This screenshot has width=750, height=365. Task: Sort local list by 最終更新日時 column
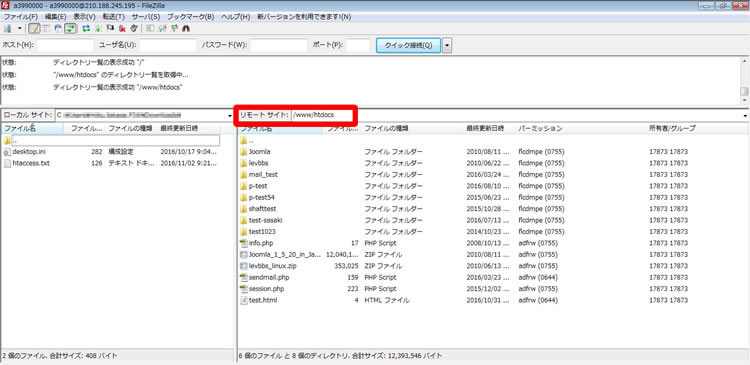click(x=189, y=128)
